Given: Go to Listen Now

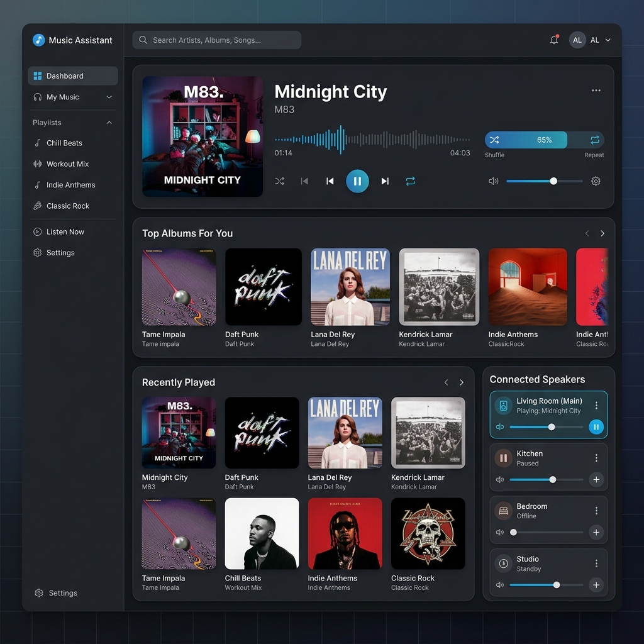Looking at the screenshot, I should 65,231.
